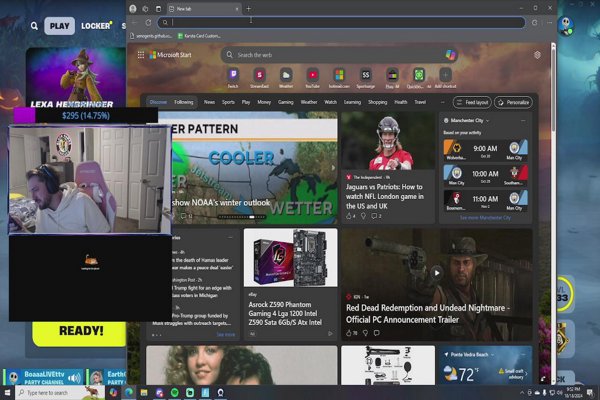The width and height of the screenshot is (600, 400).
Task: Toggle voice speaker icon for BoaaaLIVEttv
Action: click(x=74, y=378)
